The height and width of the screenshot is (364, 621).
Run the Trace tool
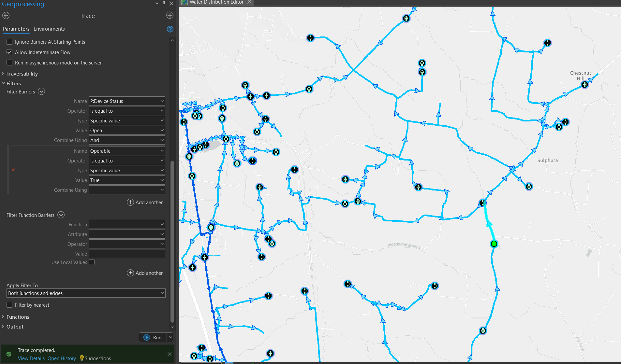153,337
